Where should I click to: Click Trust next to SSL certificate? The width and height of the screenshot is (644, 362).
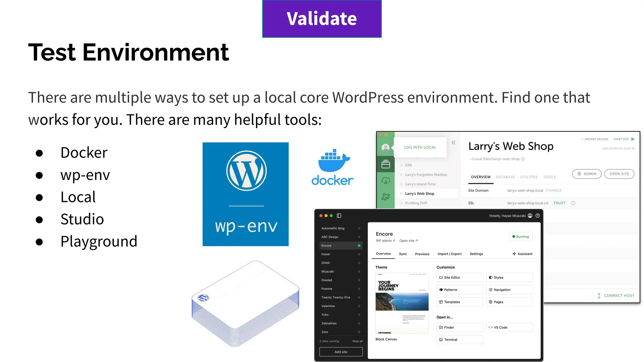[x=559, y=203]
